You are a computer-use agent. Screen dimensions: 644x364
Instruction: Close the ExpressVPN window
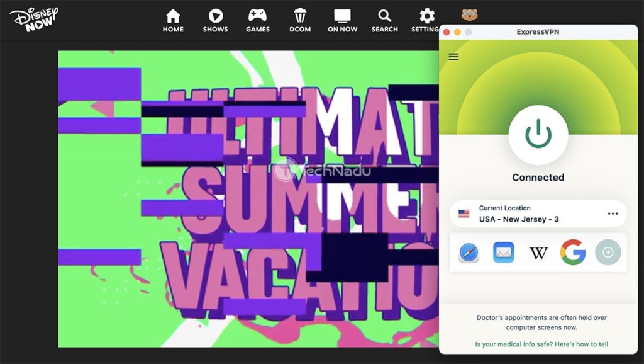click(x=447, y=32)
